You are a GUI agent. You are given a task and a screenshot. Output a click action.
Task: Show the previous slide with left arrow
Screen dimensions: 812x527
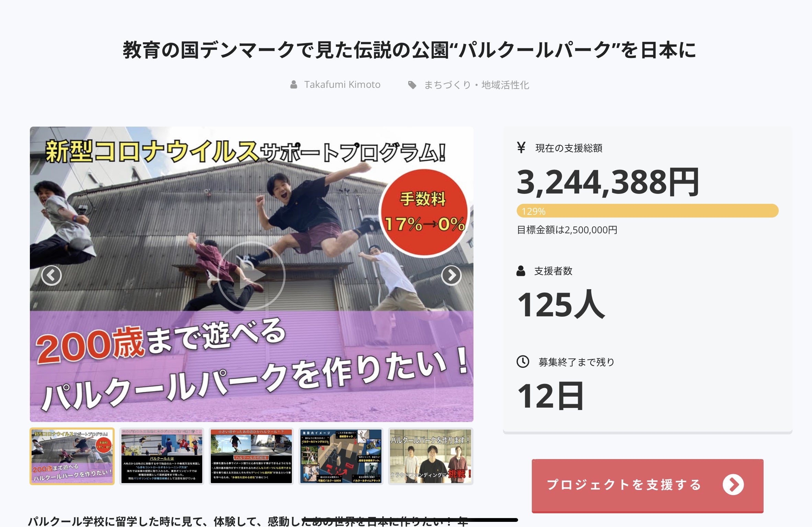(52, 275)
